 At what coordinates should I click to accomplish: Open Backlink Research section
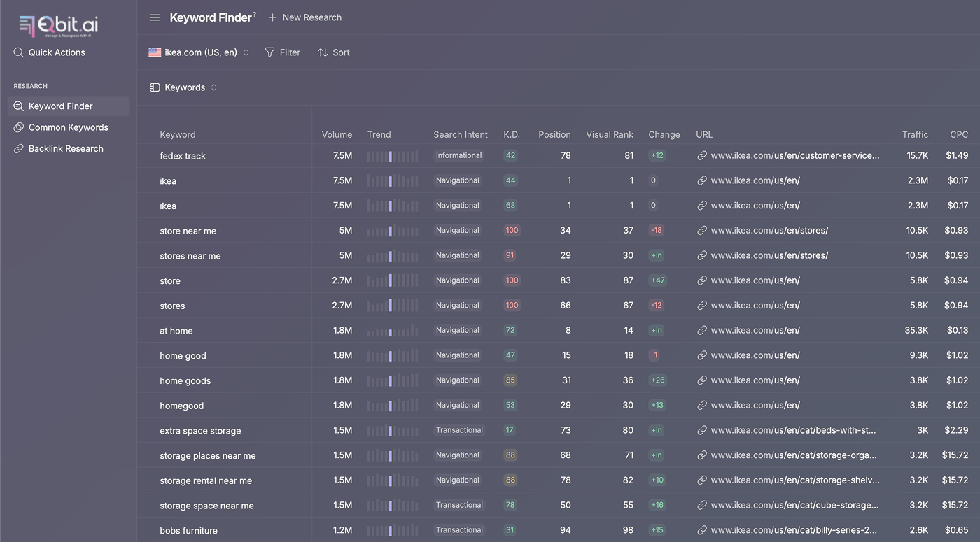(x=66, y=148)
